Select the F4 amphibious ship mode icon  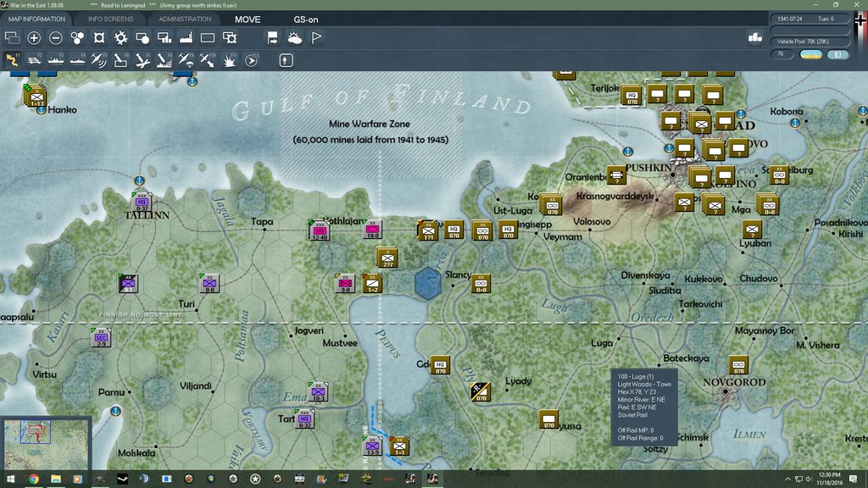(x=77, y=60)
